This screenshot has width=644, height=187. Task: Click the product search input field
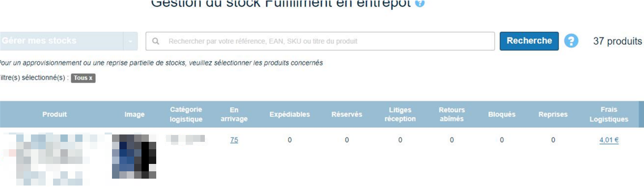[x=320, y=41]
